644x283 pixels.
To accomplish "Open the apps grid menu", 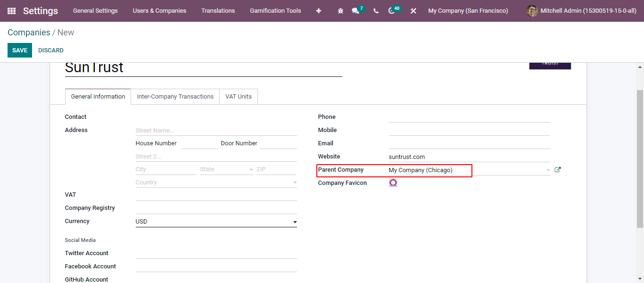I will 11,11.
